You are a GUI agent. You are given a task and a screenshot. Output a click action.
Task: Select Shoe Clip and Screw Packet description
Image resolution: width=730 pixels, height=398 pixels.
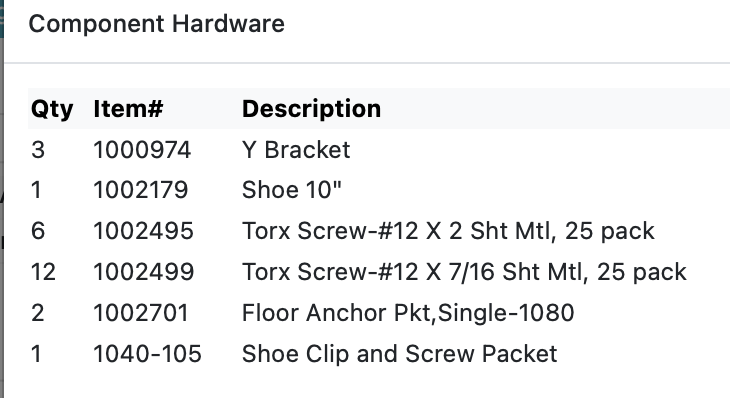[x=399, y=354]
